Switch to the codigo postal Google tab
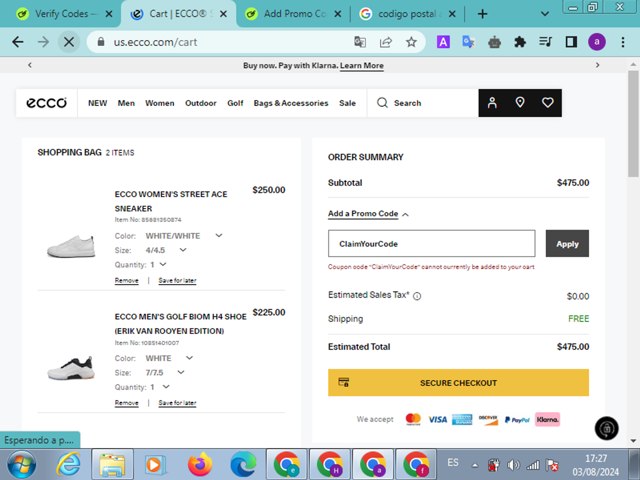This screenshot has height=480, width=640. click(407, 14)
